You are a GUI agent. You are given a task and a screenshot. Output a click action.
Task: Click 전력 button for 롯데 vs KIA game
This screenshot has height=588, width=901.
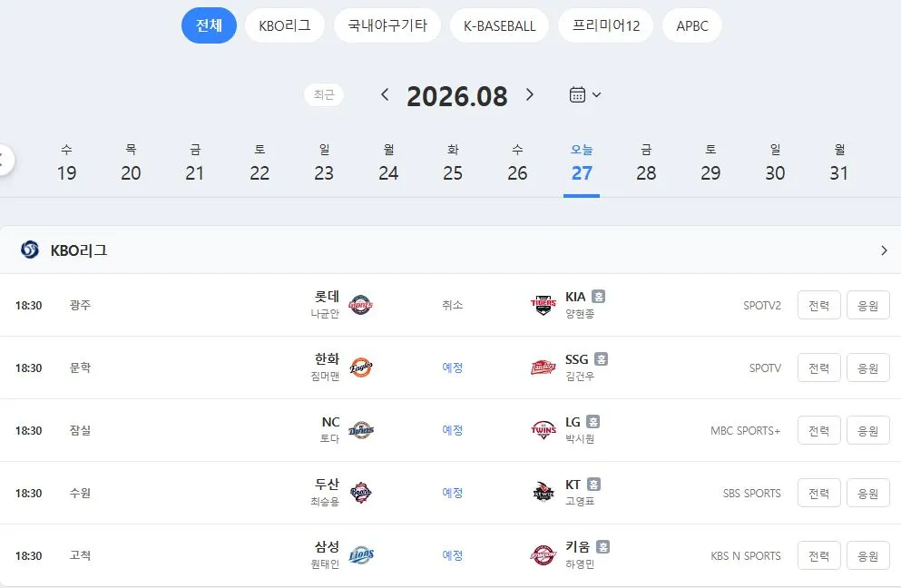pos(818,305)
